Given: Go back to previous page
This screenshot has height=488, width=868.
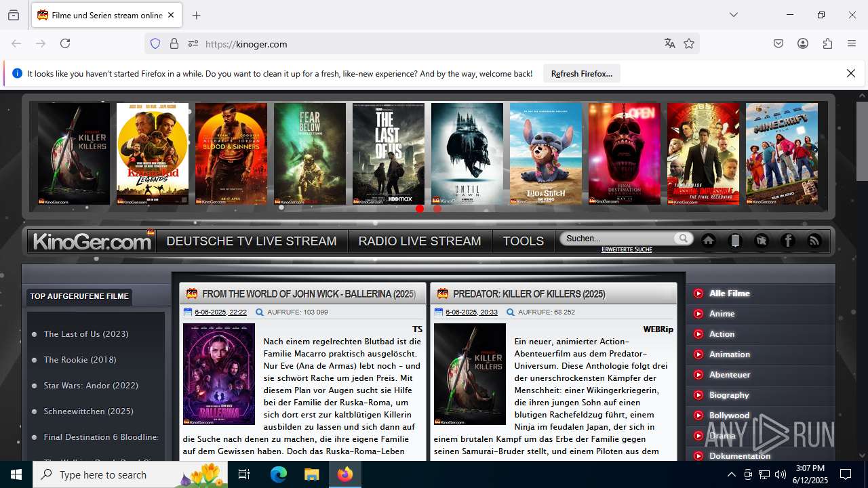Looking at the screenshot, I should (16, 43).
